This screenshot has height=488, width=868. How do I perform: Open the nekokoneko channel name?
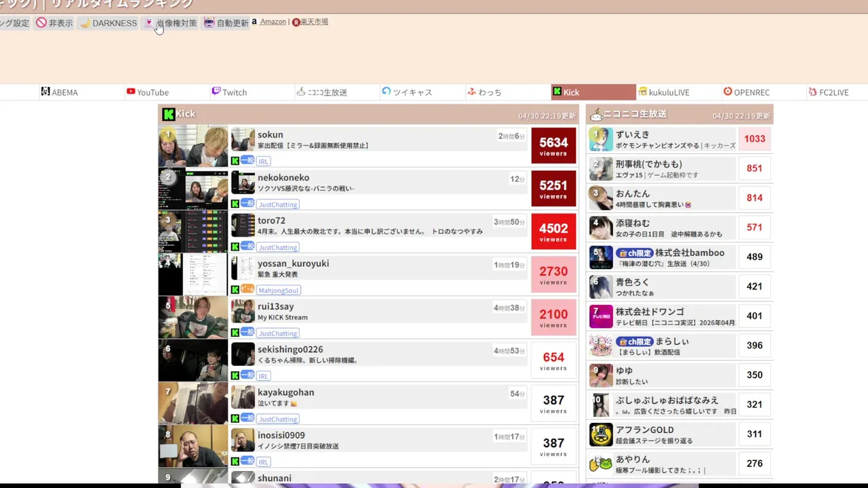(x=283, y=178)
